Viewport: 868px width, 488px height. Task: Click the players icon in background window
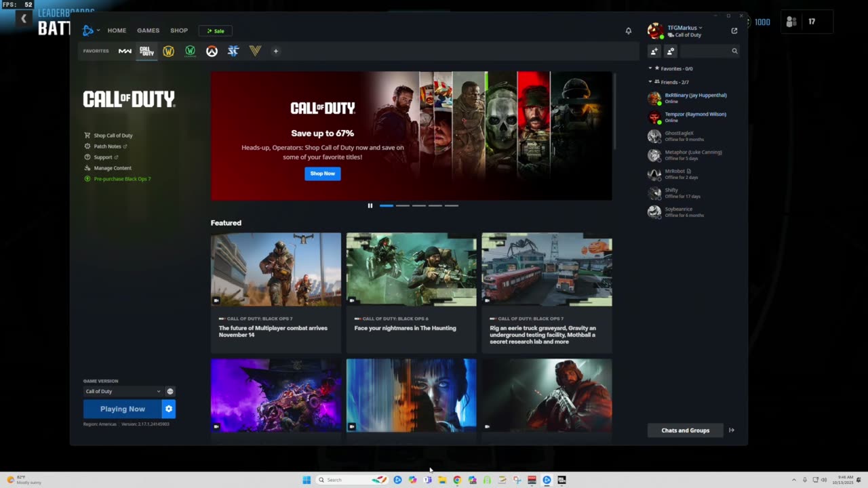[x=791, y=22]
